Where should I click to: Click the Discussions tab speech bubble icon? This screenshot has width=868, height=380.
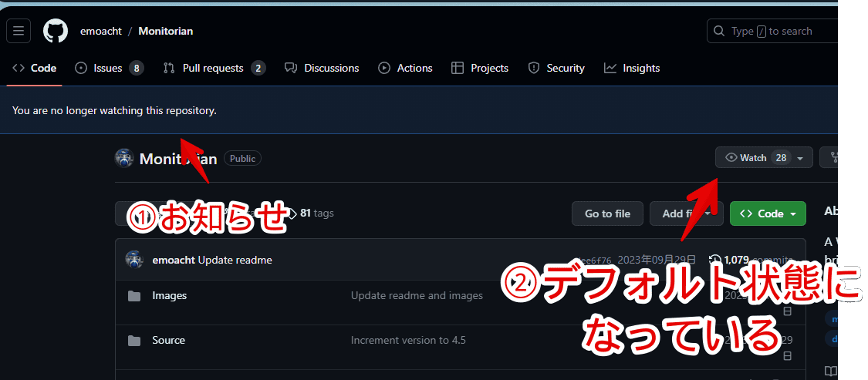(291, 68)
